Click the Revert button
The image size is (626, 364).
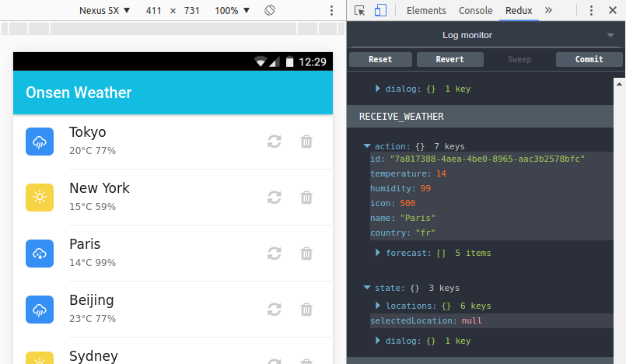[450, 59]
